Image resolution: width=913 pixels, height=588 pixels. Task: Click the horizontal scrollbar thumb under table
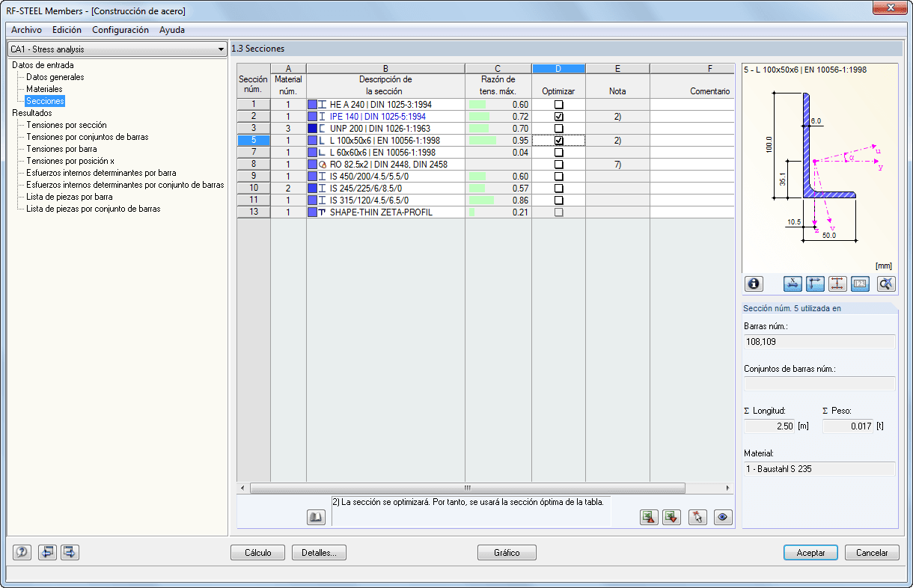pos(467,488)
